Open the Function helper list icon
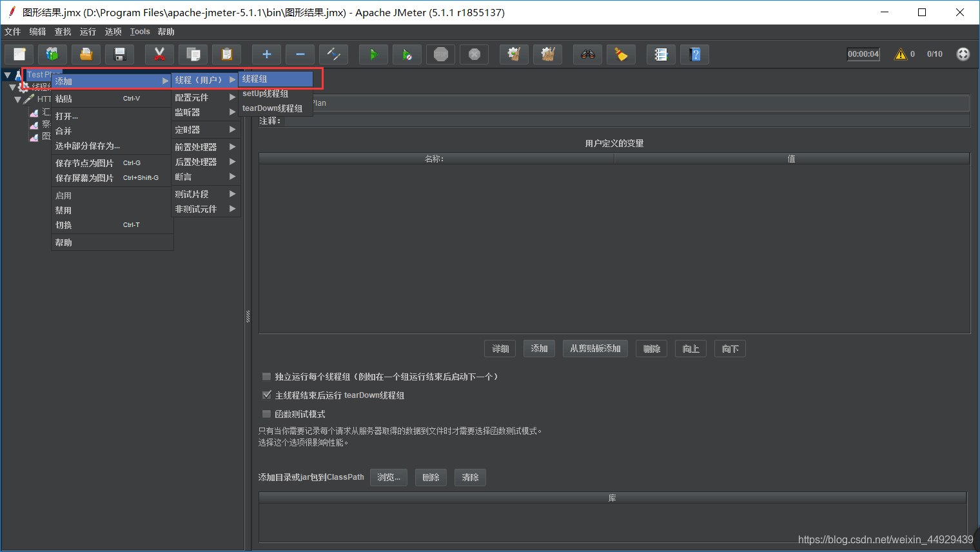The width and height of the screenshot is (980, 552). click(661, 54)
